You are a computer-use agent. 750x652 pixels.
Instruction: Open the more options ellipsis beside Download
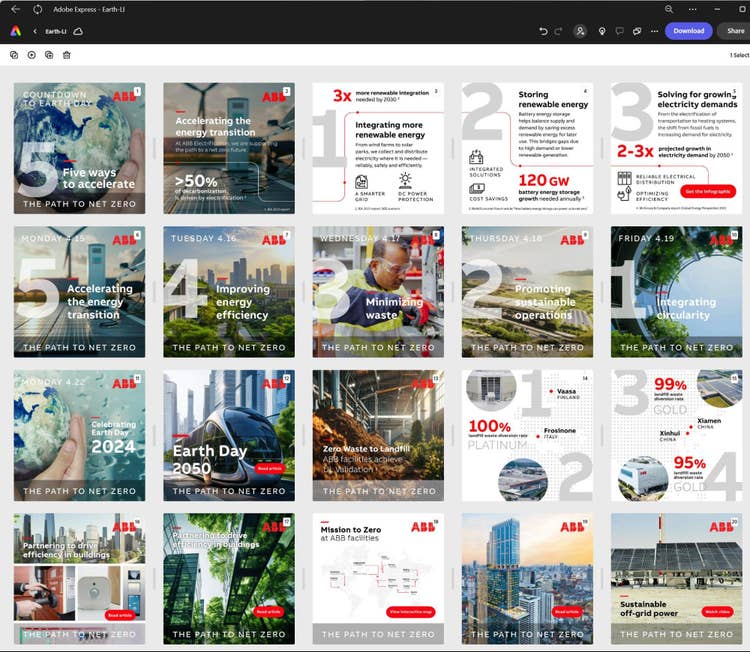pos(652,31)
